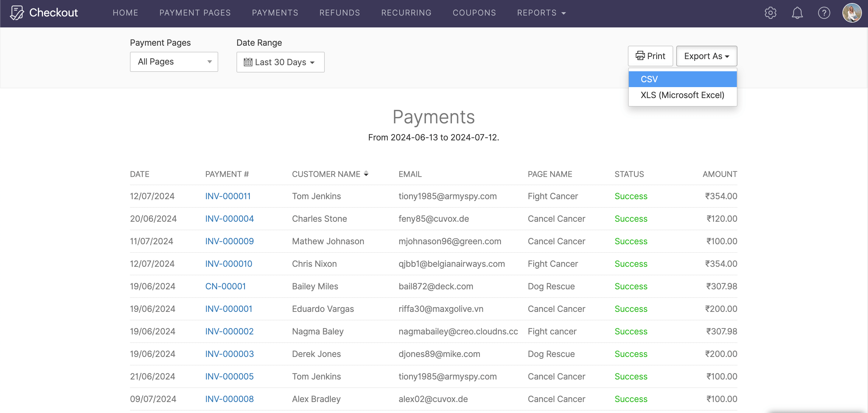Open help using the question mark icon
This screenshot has width=868, height=413.
tap(824, 13)
